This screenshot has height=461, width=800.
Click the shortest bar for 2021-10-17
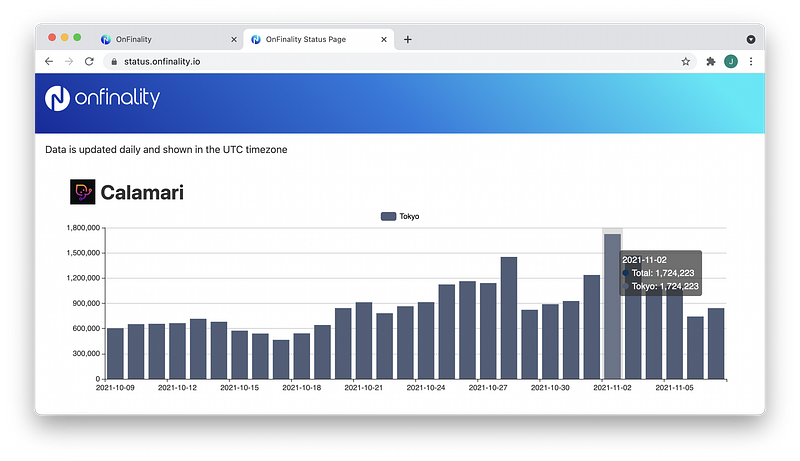pos(281,360)
